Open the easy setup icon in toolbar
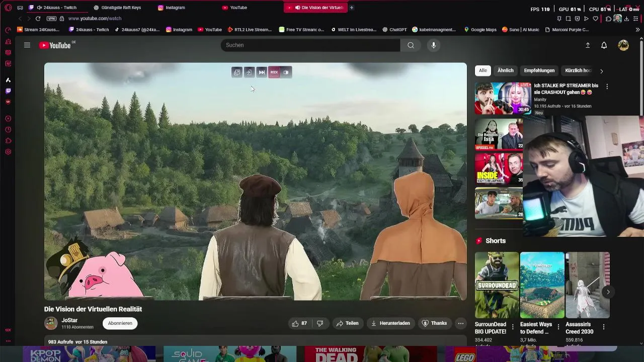This screenshot has height=362, width=644. 636,19
